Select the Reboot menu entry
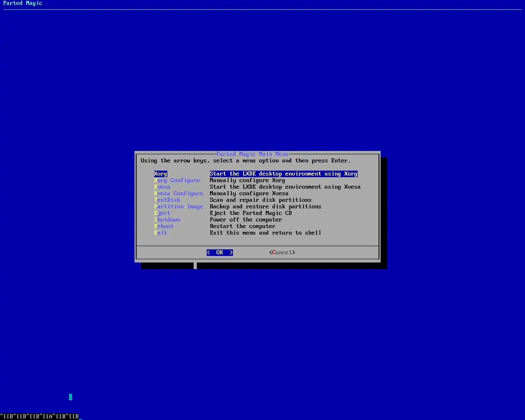 (x=164, y=226)
